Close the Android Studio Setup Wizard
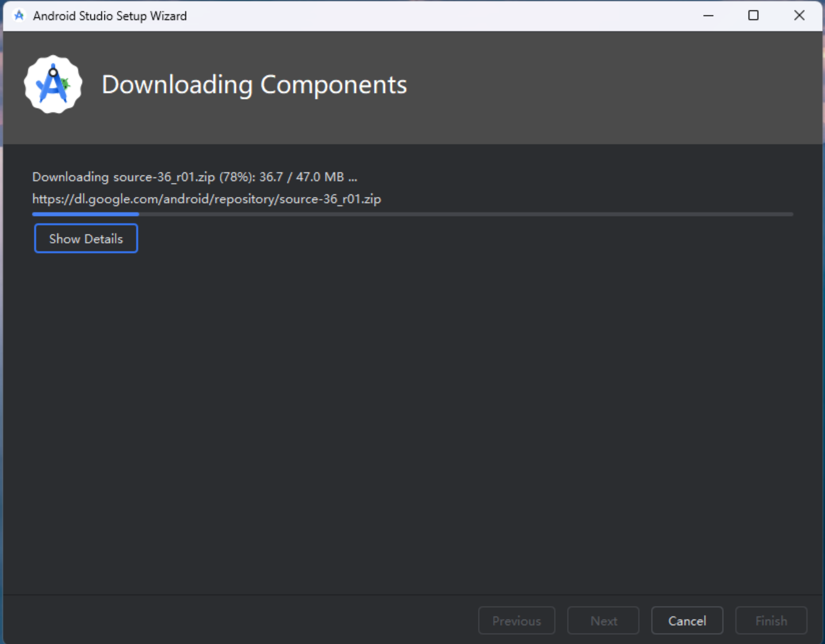The width and height of the screenshot is (825, 644). tap(799, 16)
